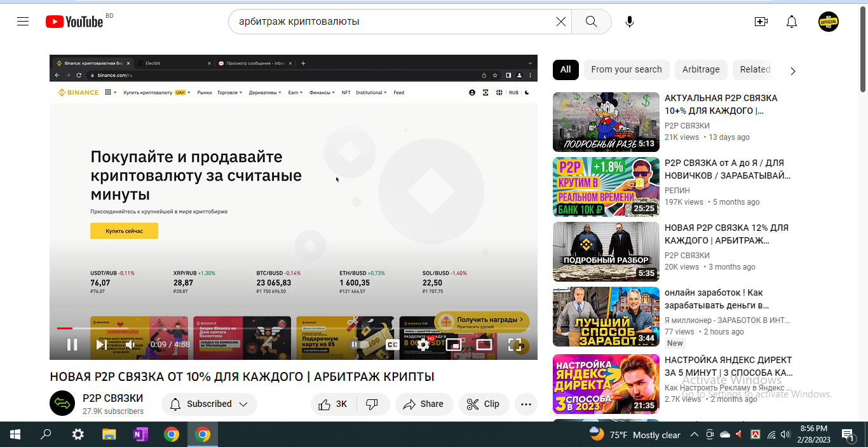Open the YouTube hamburger guide menu

click(x=23, y=22)
